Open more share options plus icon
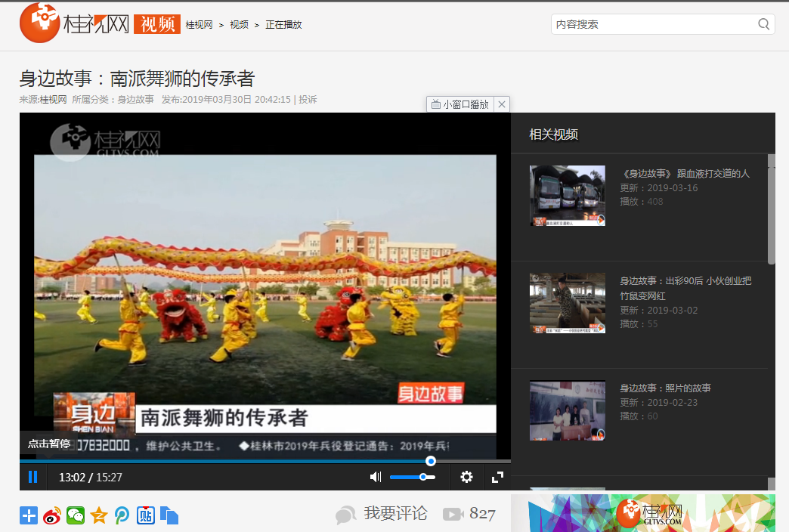Image resolution: width=789 pixels, height=532 pixels. [29, 515]
